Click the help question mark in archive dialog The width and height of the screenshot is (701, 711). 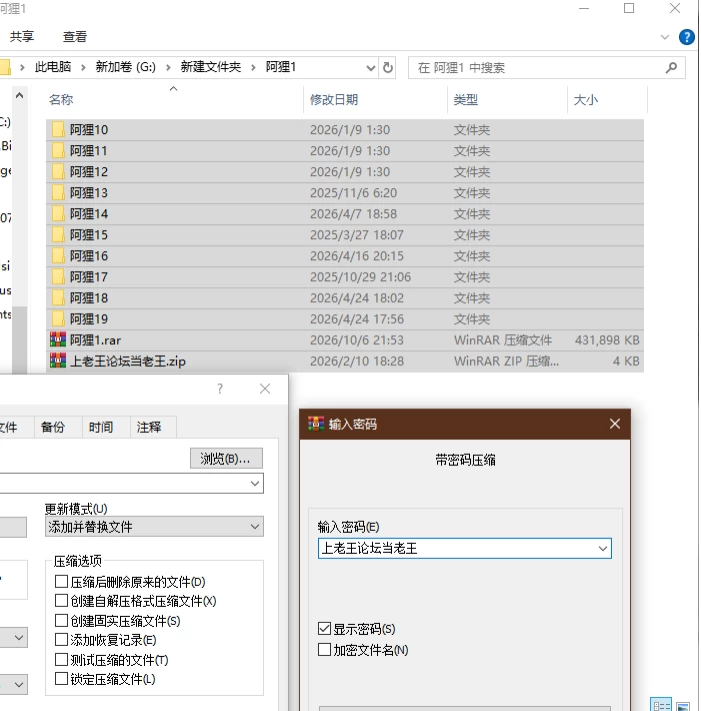[220, 389]
